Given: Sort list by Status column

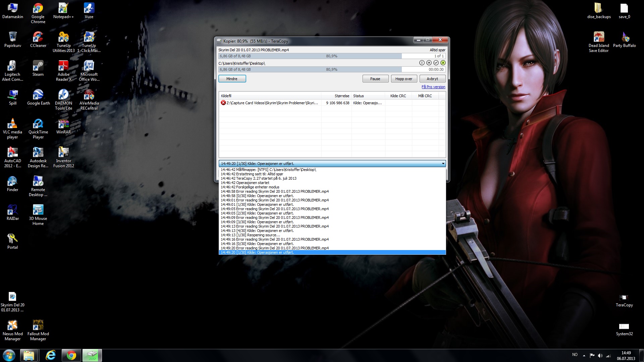Looking at the screenshot, I should [368, 96].
